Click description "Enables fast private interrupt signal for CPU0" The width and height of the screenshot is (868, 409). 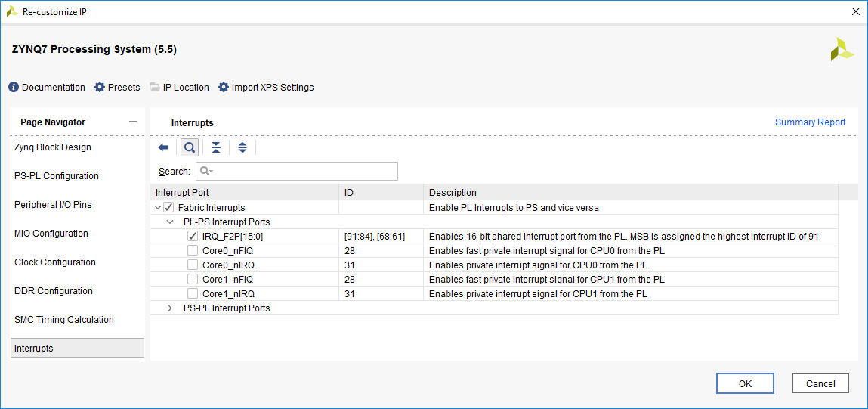pos(547,250)
